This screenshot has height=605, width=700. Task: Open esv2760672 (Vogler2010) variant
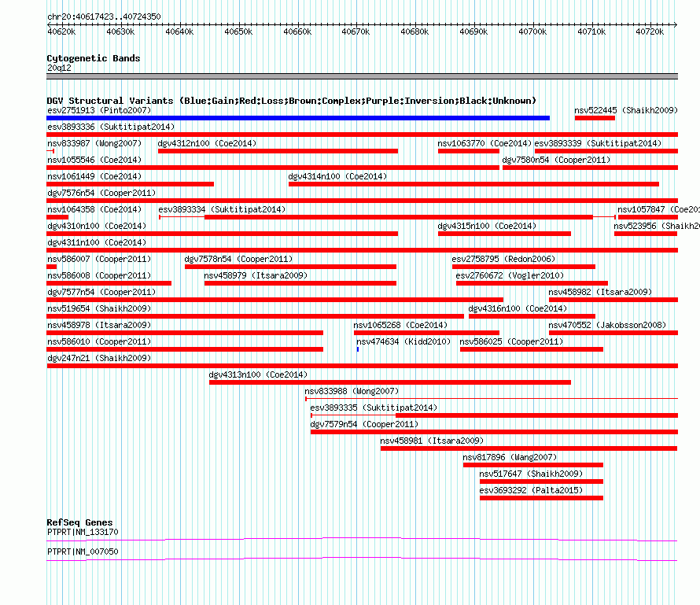[x=510, y=275]
